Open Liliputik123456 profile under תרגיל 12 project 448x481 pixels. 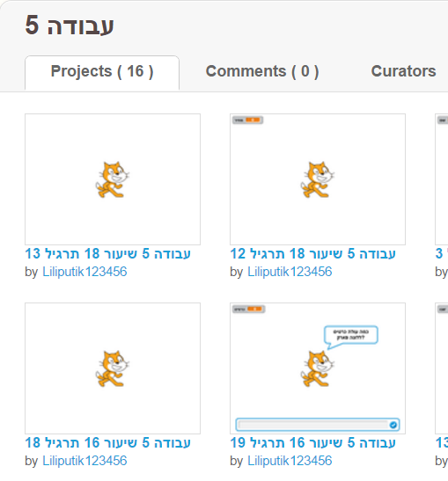[x=290, y=272]
